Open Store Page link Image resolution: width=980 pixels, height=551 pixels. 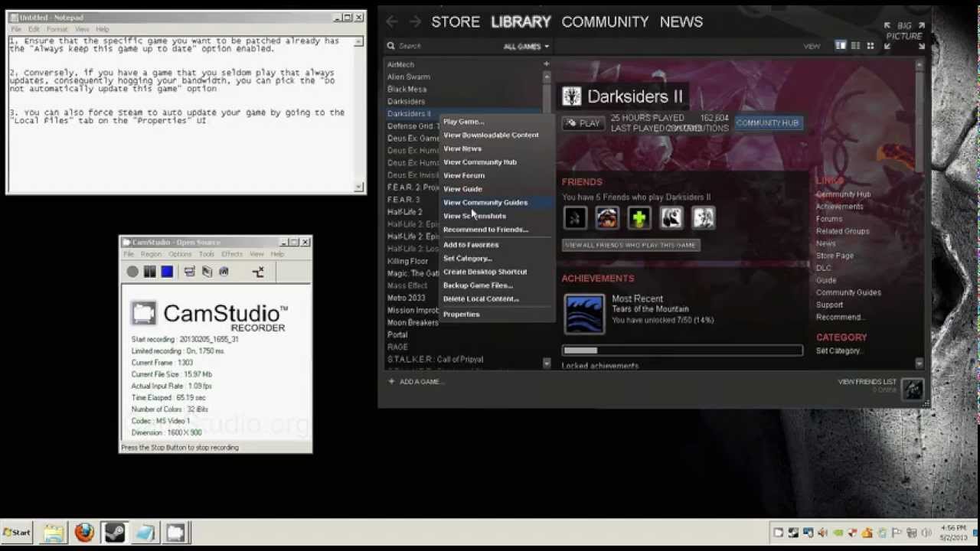(835, 256)
